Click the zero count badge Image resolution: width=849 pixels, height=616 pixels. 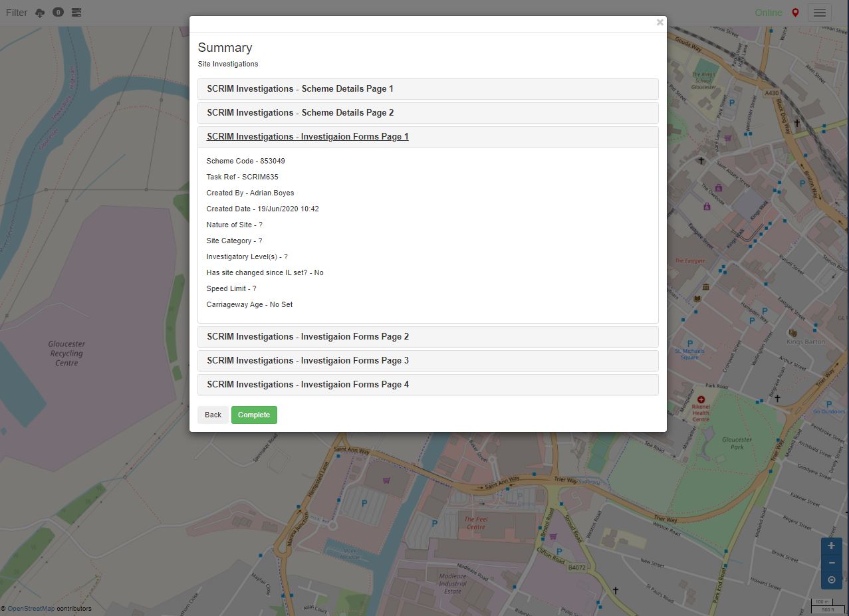pyautogui.click(x=59, y=12)
